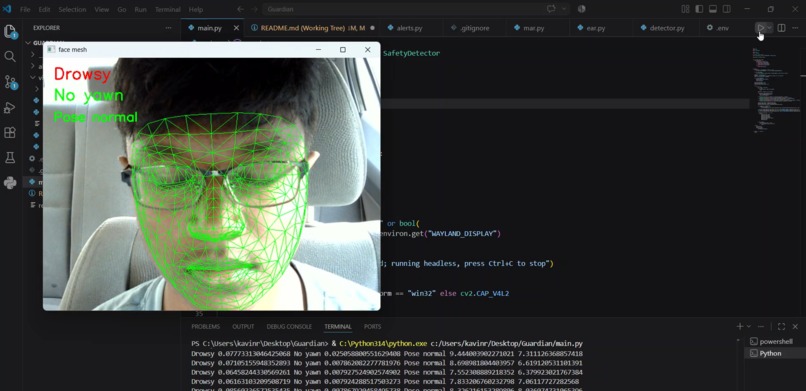Image resolution: width=806 pixels, height=391 pixels.
Task: Click the Customize Layout icon
Action: coord(685,9)
